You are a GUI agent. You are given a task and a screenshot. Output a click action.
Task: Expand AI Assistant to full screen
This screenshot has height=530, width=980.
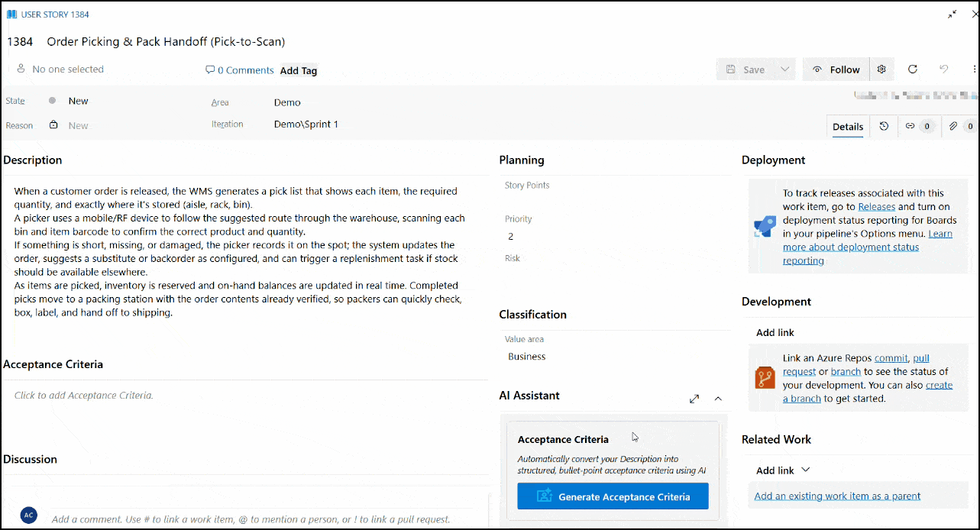694,399
